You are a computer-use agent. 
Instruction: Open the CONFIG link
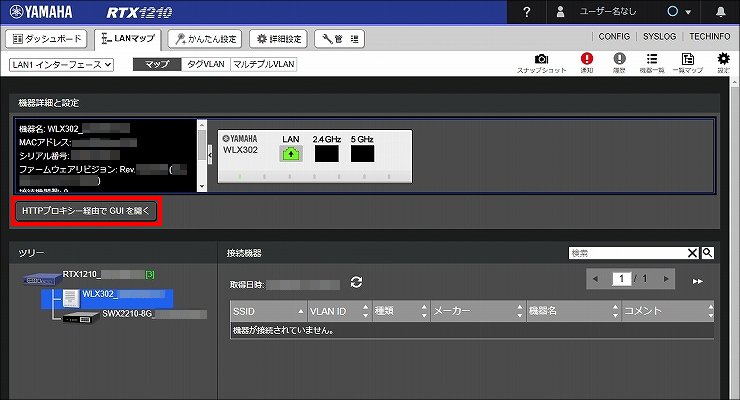(614, 36)
